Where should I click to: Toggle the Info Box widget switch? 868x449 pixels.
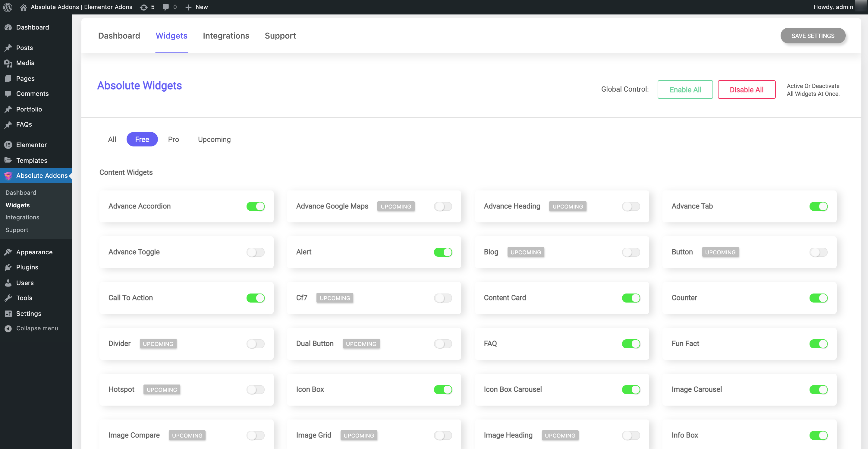tap(819, 435)
